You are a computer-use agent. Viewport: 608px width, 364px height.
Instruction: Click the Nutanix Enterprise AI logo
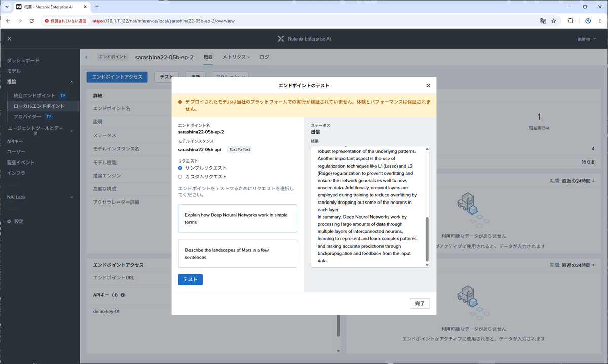[304, 38]
